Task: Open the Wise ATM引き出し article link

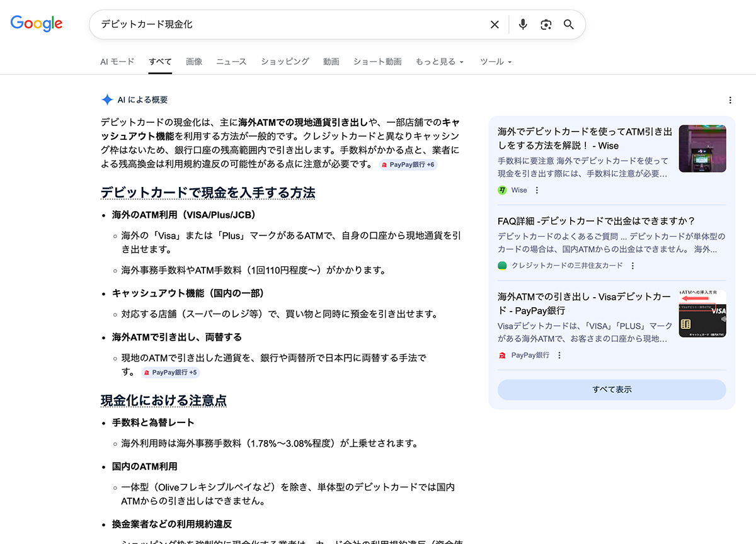Action: [583, 137]
